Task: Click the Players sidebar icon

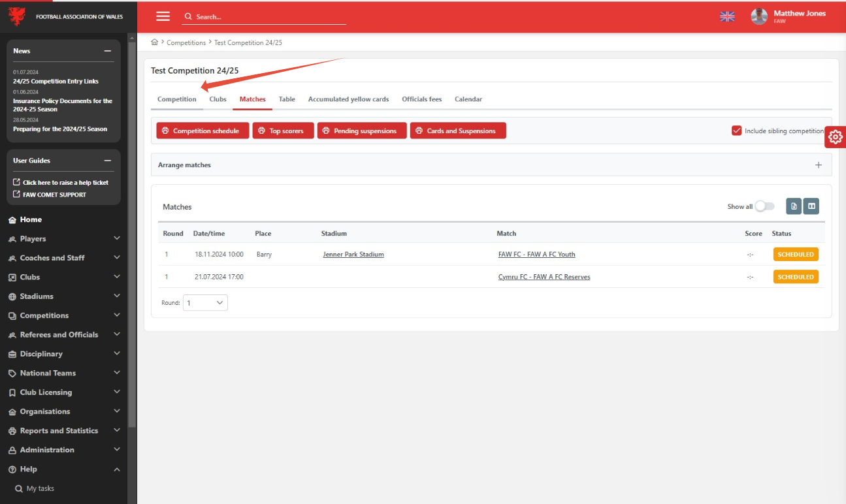Action: pos(12,239)
